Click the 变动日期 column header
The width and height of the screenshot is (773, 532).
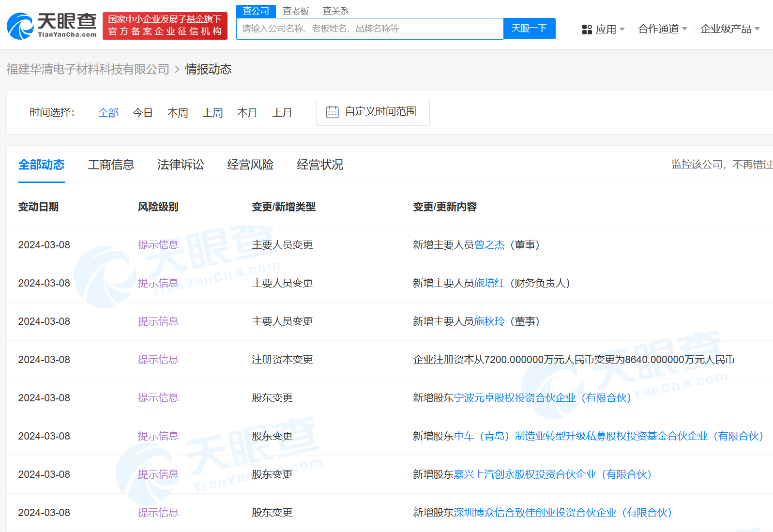pos(38,207)
